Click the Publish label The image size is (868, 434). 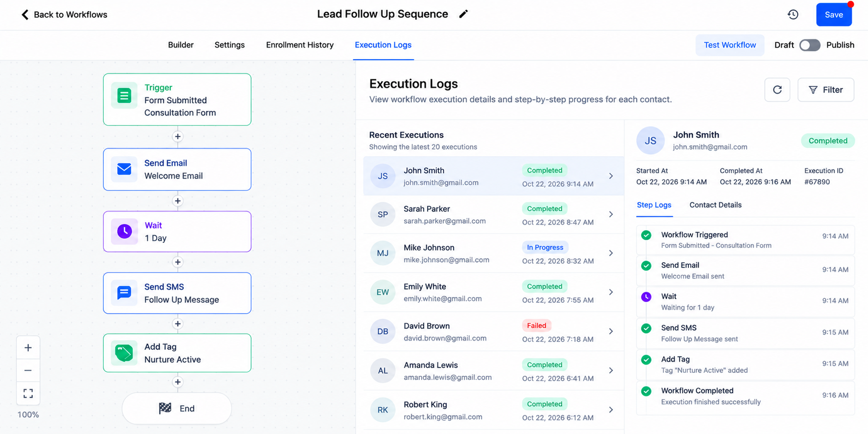pyautogui.click(x=840, y=45)
